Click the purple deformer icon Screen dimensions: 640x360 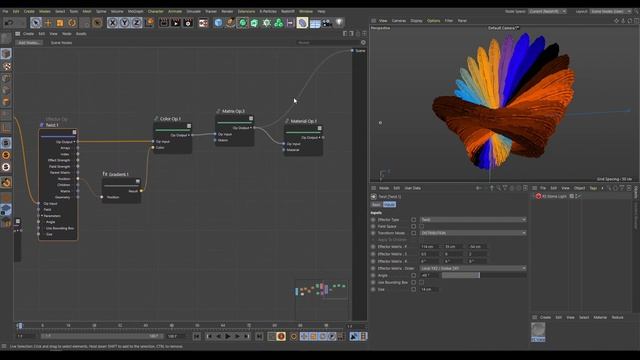click(x=302, y=23)
